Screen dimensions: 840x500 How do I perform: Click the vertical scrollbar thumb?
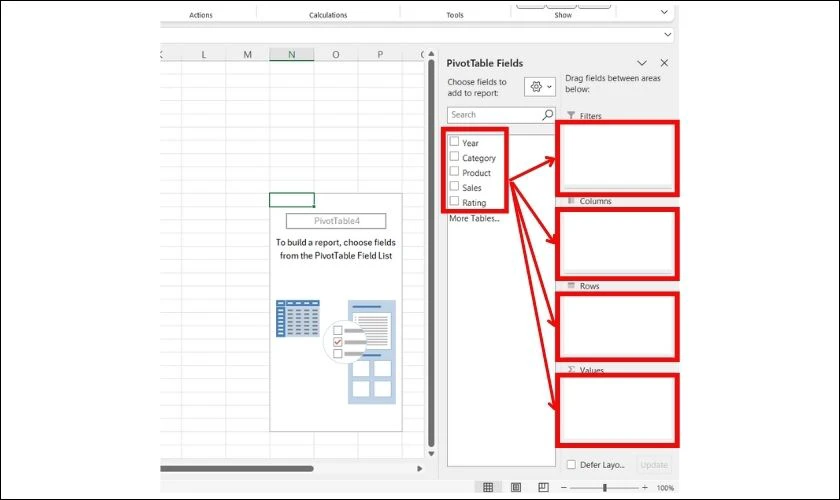[x=431, y=253]
